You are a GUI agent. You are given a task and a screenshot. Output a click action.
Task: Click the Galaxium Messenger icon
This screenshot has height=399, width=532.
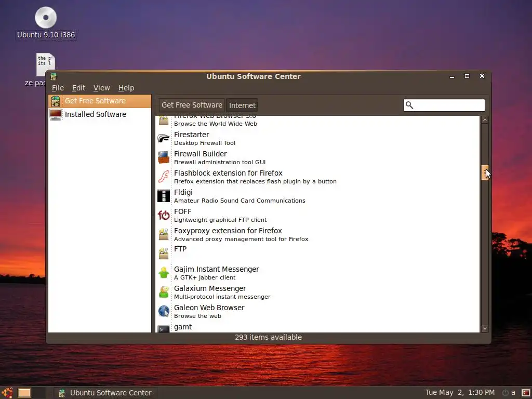164,292
